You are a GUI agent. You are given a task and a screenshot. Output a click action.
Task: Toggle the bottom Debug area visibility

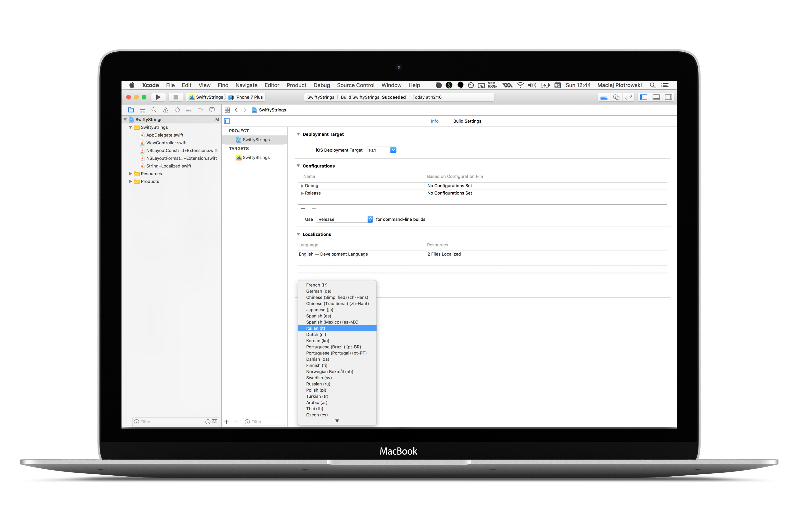(x=656, y=97)
